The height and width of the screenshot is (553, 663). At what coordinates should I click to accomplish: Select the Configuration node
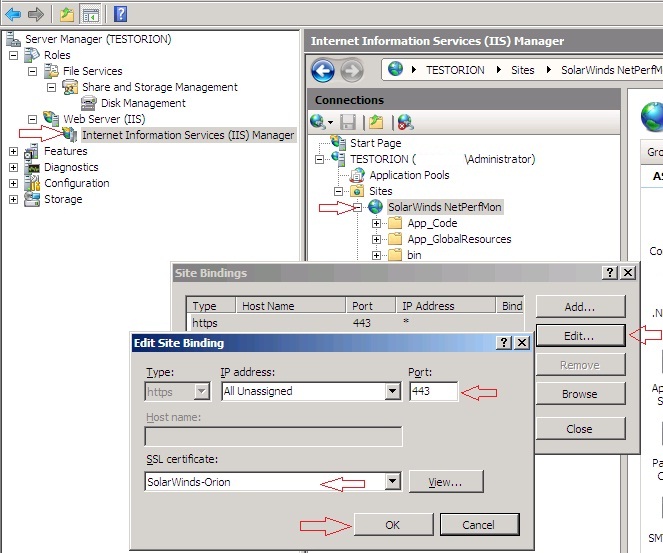[77, 183]
